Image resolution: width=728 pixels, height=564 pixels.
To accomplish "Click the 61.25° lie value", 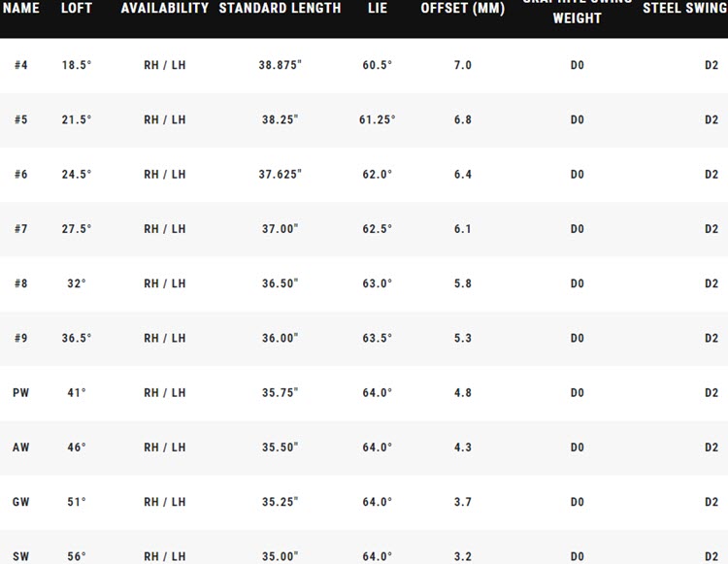I will (x=377, y=119).
